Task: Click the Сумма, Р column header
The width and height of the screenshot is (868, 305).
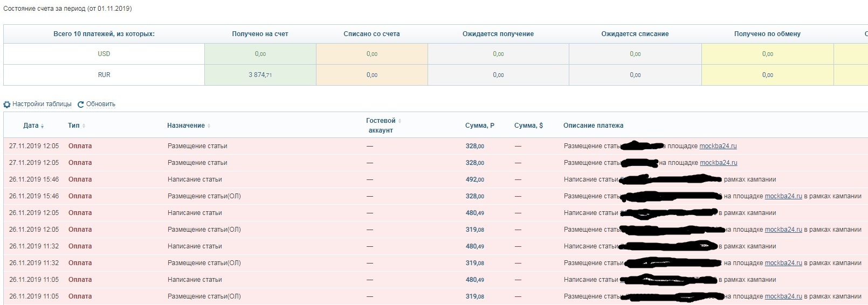Action: pos(479,126)
